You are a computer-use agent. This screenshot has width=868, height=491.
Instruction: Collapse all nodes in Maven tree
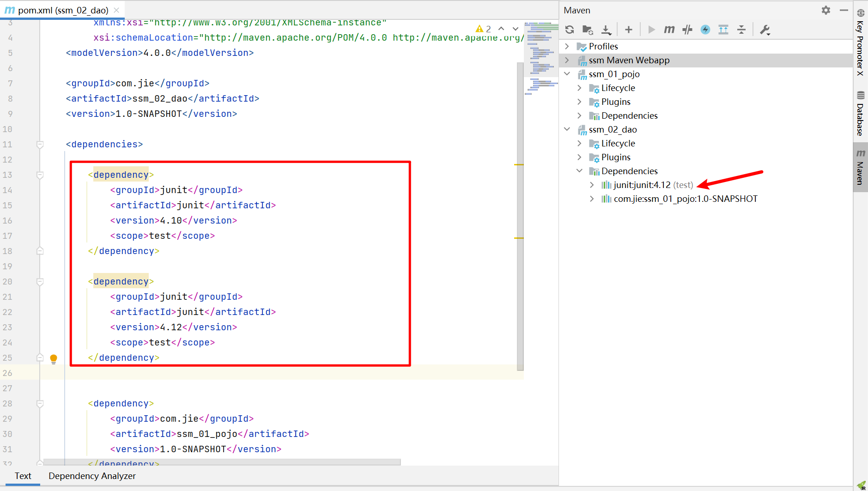coord(741,30)
